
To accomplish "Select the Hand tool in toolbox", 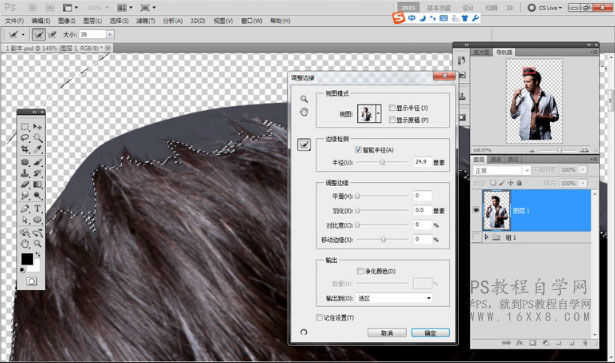I will [25, 244].
